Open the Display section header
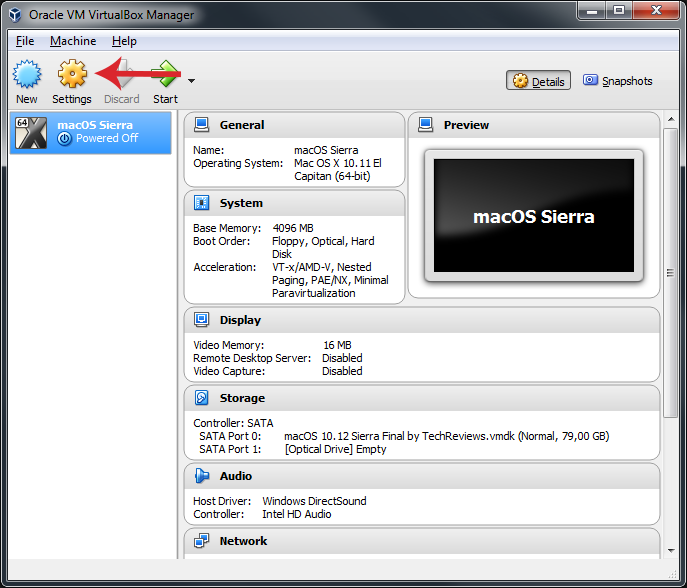Image resolution: width=687 pixels, height=588 pixels. click(422, 320)
